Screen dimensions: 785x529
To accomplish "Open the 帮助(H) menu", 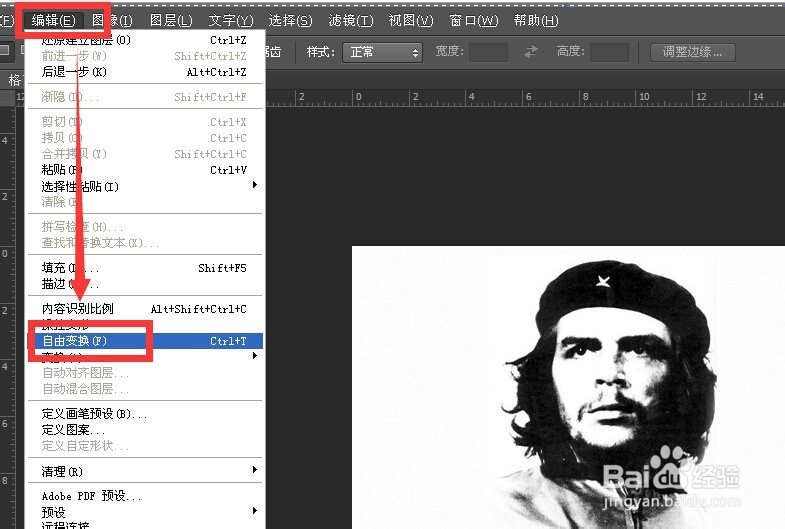I will click(536, 21).
